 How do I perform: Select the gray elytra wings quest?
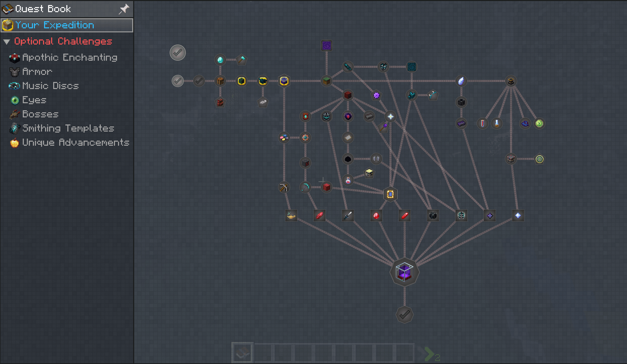[x=376, y=159]
